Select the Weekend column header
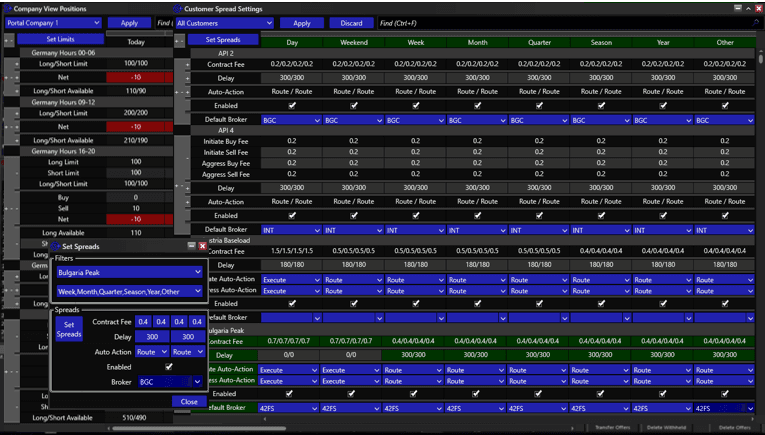The image size is (765, 435). point(354,42)
